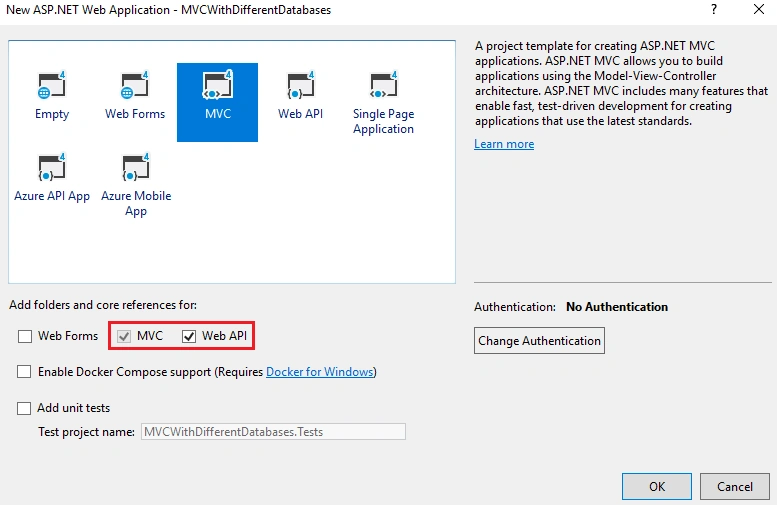Click the 'Add folders and core references for:' label
This screenshot has width=777, height=505.
point(103,305)
